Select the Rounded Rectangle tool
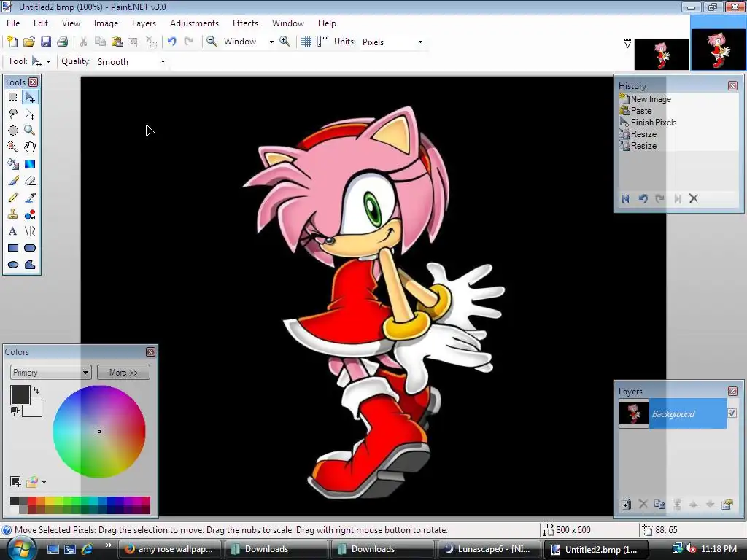747x560 pixels. pos(30,248)
